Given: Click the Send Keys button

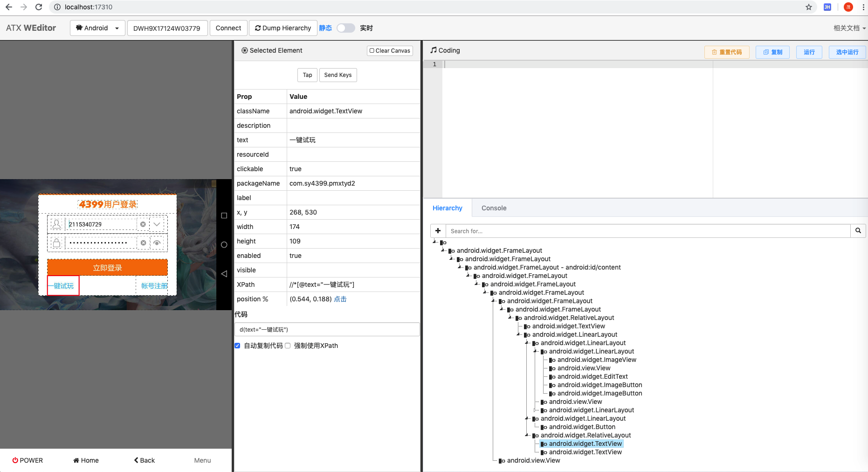Looking at the screenshot, I should coord(338,75).
